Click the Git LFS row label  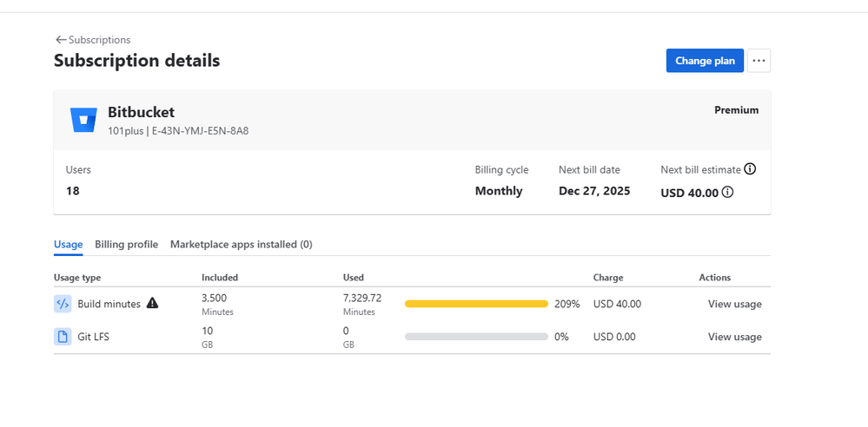tap(94, 336)
